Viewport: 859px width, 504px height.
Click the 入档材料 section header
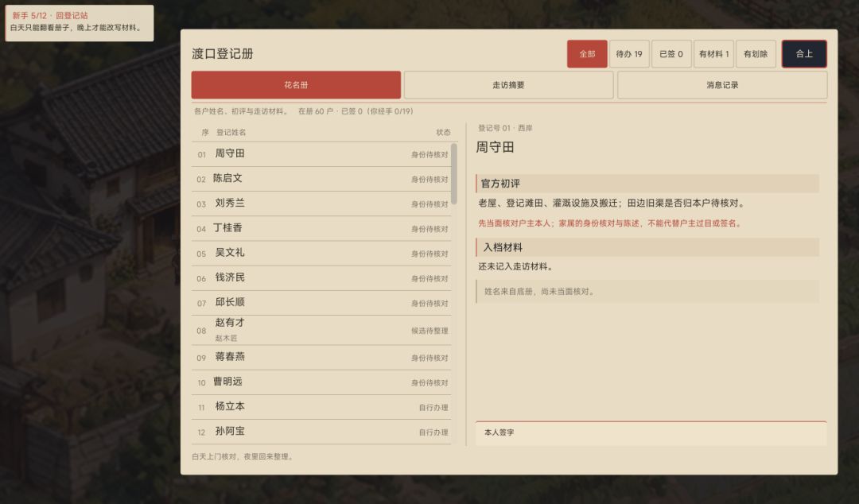click(x=647, y=247)
